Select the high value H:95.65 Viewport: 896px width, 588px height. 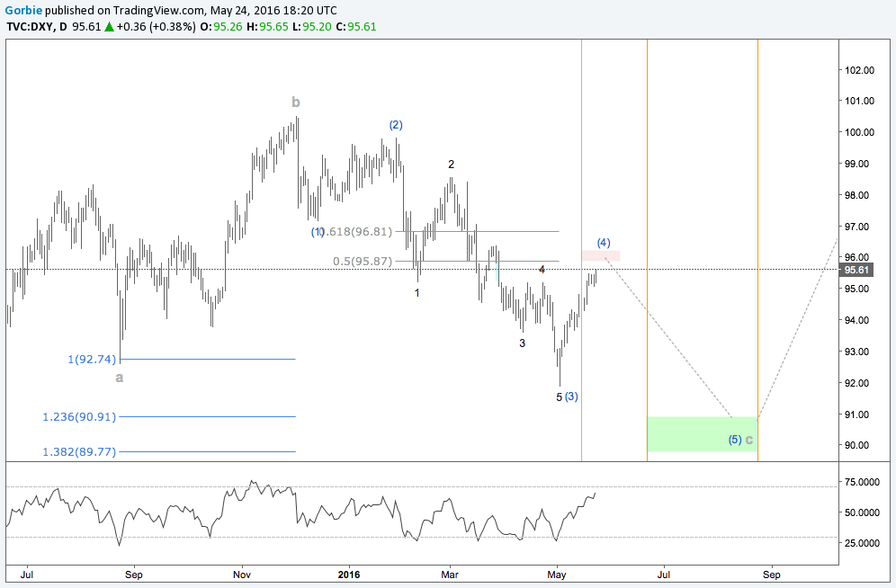267,27
